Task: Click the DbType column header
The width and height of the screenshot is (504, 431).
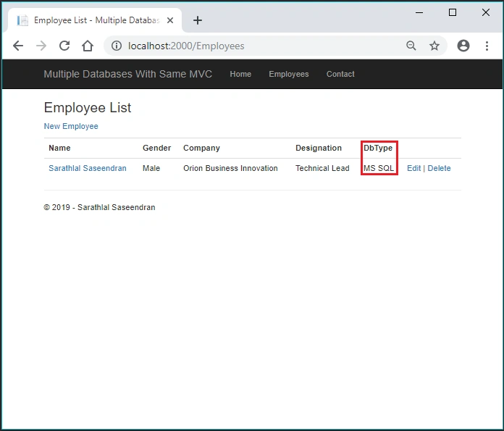Action: (378, 148)
